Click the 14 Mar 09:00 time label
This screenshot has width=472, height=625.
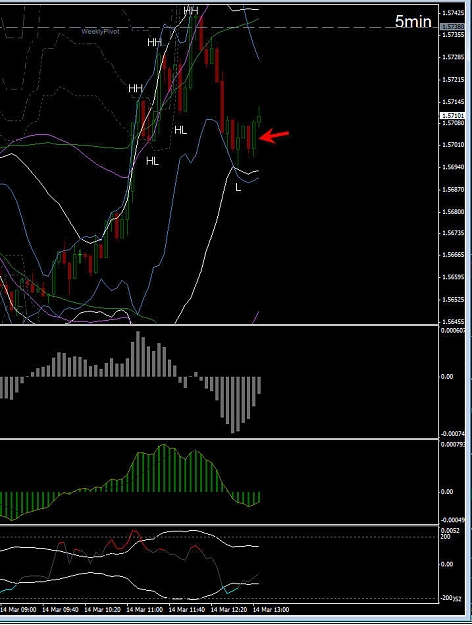18,610
